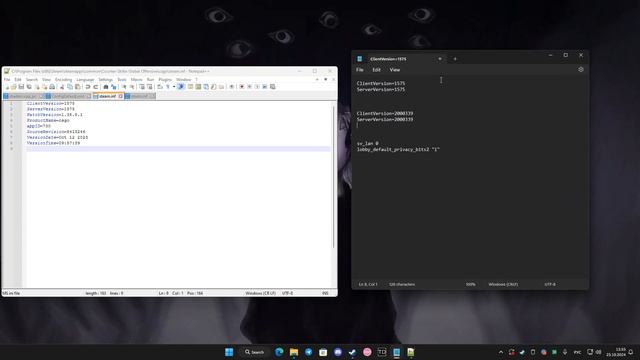640x360 pixels.
Task: Click the Notepad++ vertical scrollbar
Action: click(333, 176)
